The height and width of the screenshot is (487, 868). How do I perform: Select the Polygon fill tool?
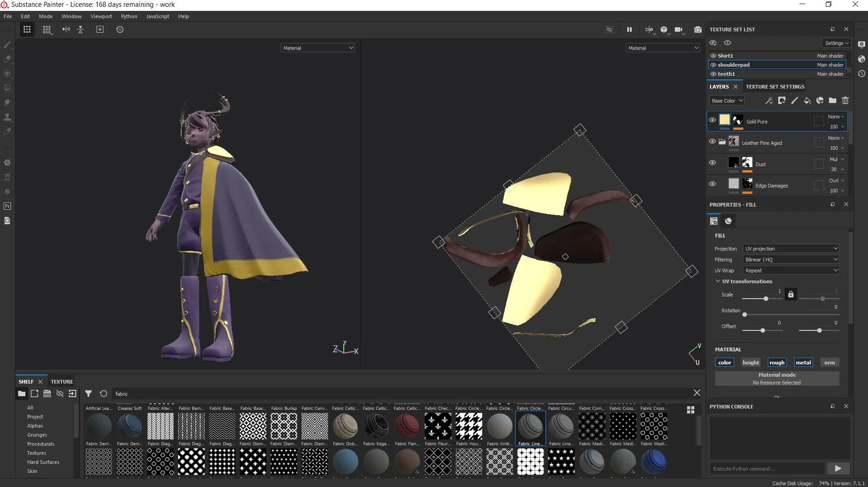[7, 88]
